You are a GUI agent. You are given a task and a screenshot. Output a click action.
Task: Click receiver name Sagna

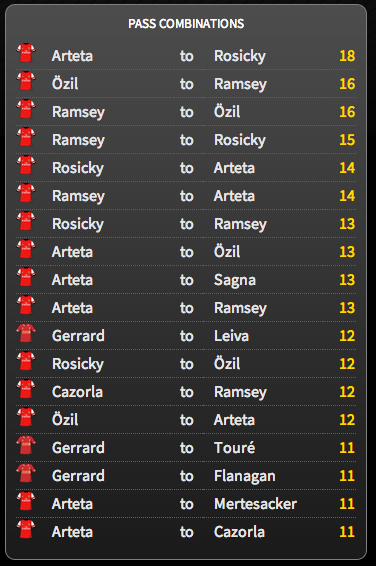click(x=235, y=281)
